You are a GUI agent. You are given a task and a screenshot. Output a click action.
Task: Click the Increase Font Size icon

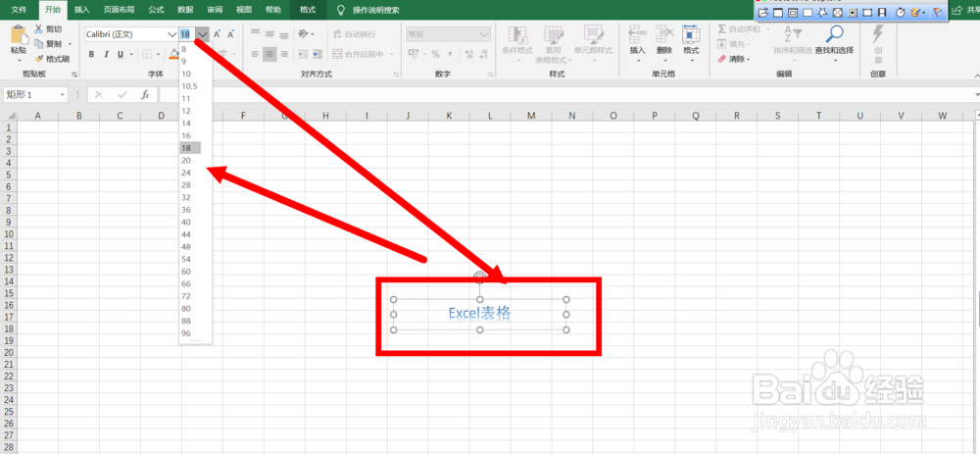point(217,33)
